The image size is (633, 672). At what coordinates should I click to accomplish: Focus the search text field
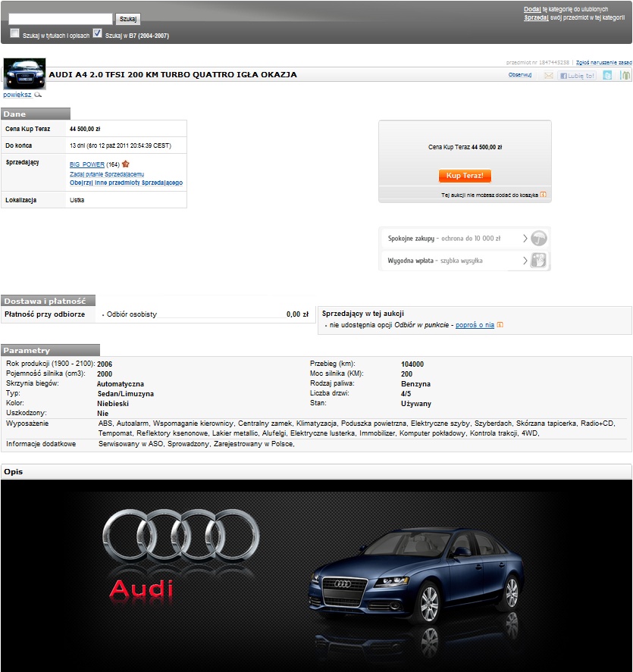[x=61, y=19]
